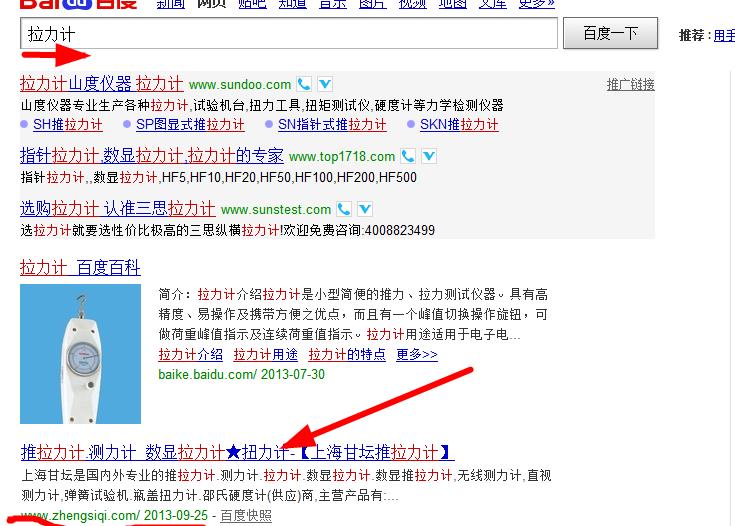
Task: Click the phone icon beside www.sundoo.com
Action: point(304,84)
